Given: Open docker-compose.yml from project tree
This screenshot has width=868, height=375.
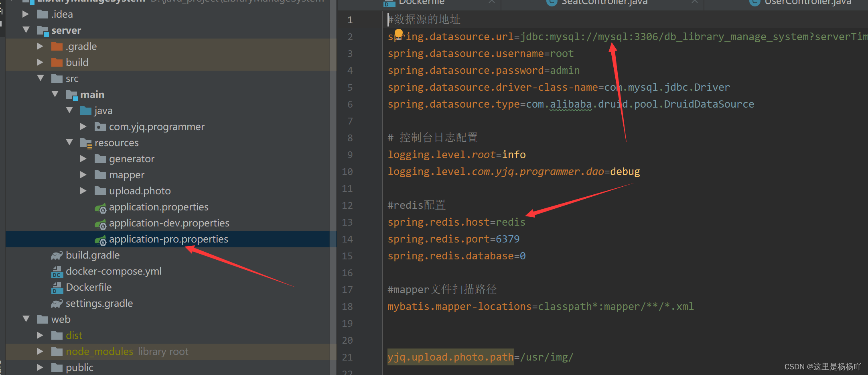Looking at the screenshot, I should pyautogui.click(x=114, y=271).
